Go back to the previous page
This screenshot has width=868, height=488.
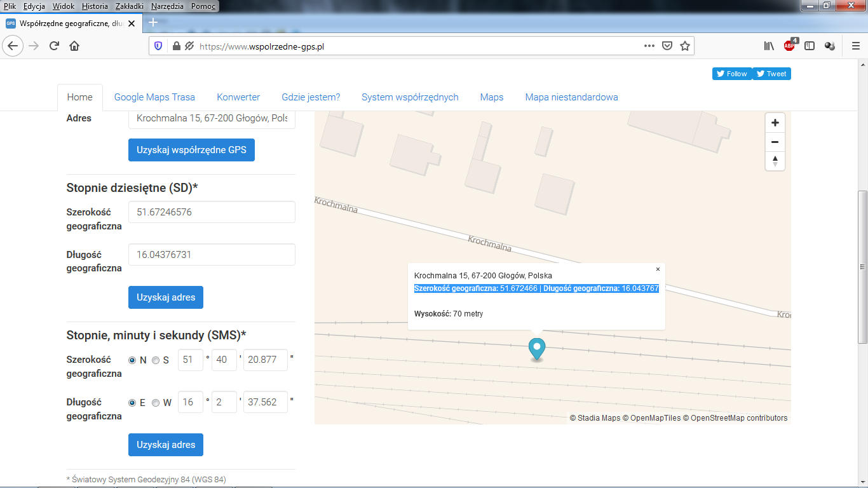[x=13, y=46]
